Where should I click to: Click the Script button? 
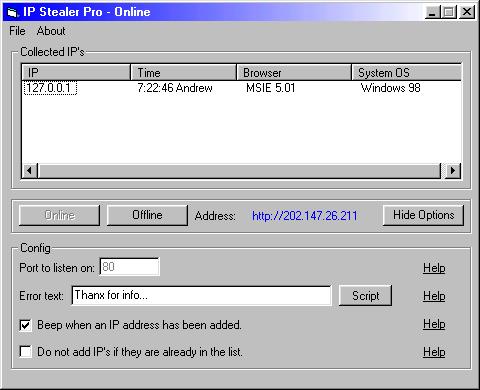click(365, 296)
